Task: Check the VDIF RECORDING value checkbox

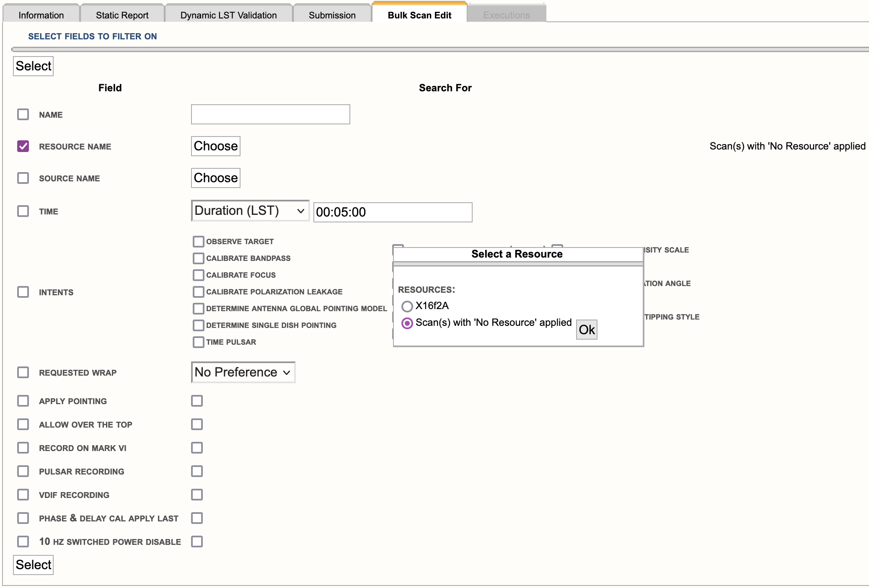Action: pos(197,495)
